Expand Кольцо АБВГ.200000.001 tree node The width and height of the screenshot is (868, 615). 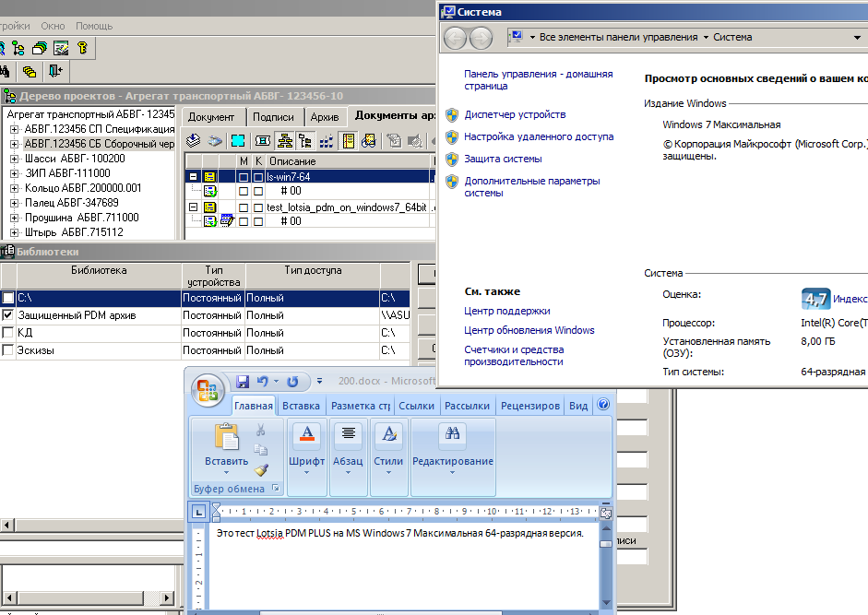tap(15, 188)
